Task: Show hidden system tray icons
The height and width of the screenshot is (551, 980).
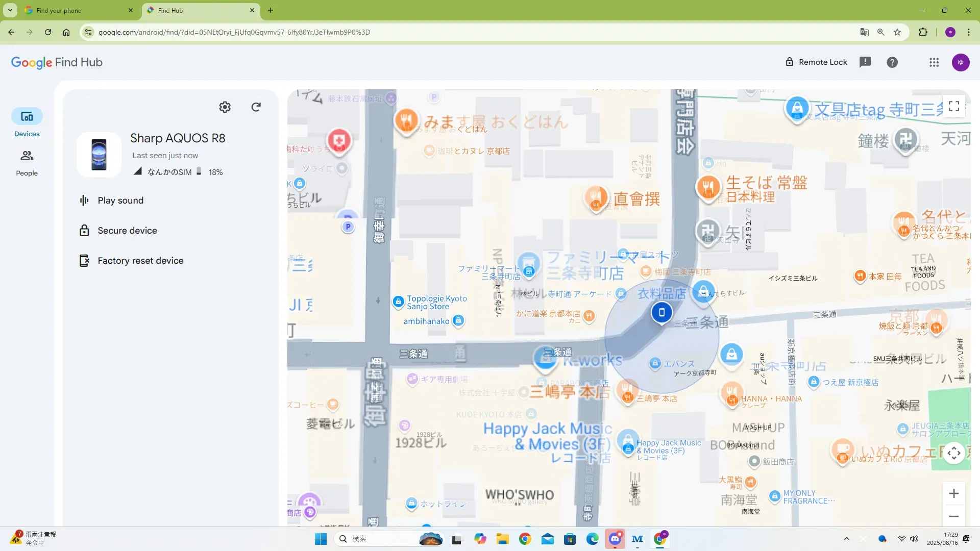Action: click(x=847, y=539)
